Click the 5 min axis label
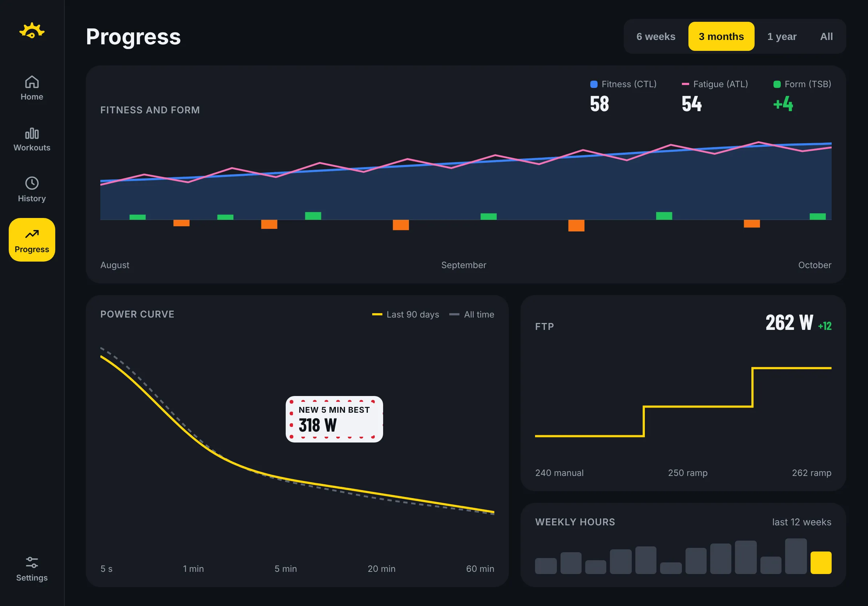This screenshot has height=606, width=868. (285, 569)
